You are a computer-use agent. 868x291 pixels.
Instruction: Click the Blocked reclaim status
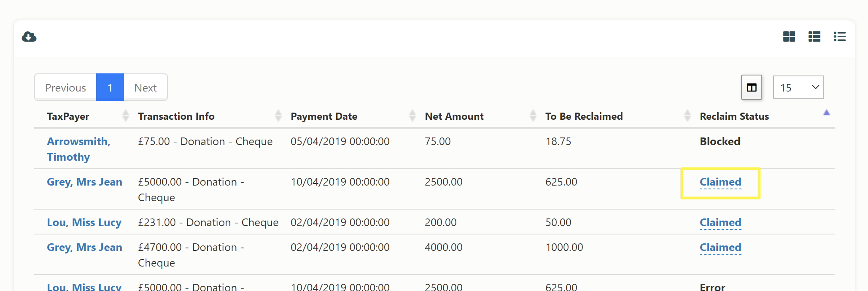(720, 142)
